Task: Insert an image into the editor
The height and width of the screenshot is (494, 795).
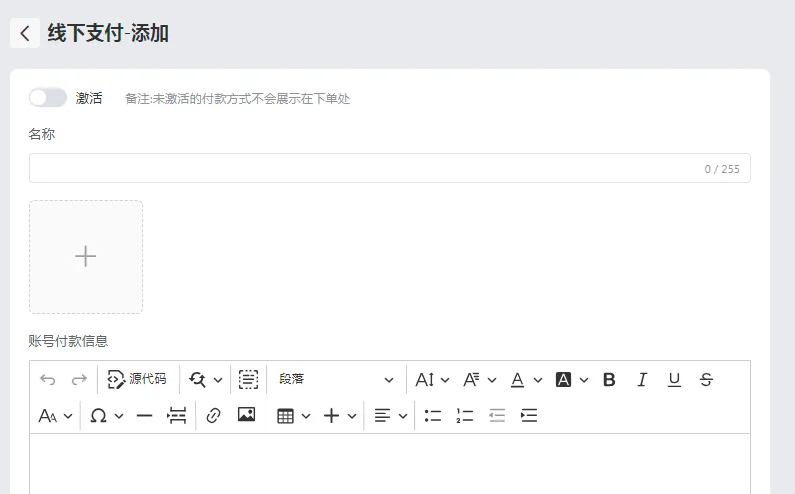Action: [246, 415]
